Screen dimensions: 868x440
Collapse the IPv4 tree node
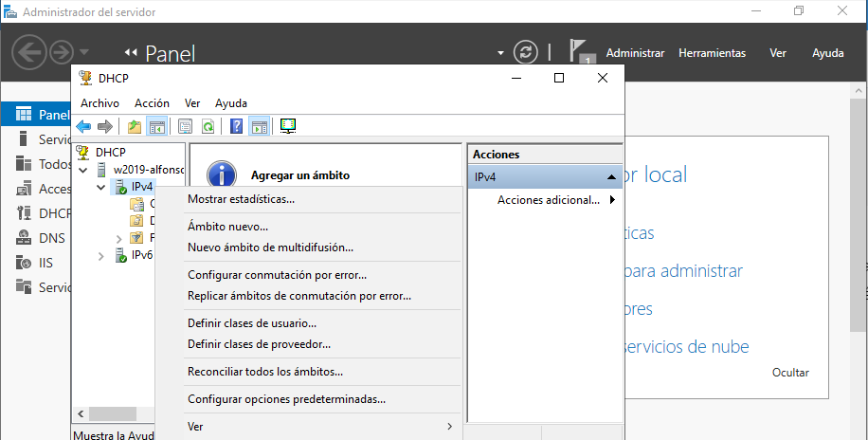click(x=100, y=188)
